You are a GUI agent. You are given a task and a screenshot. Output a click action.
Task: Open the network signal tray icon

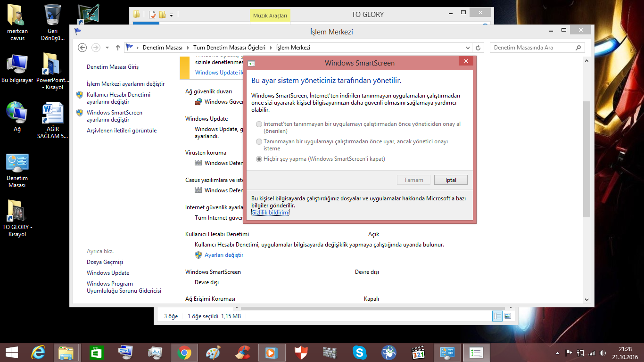pyautogui.click(x=592, y=353)
